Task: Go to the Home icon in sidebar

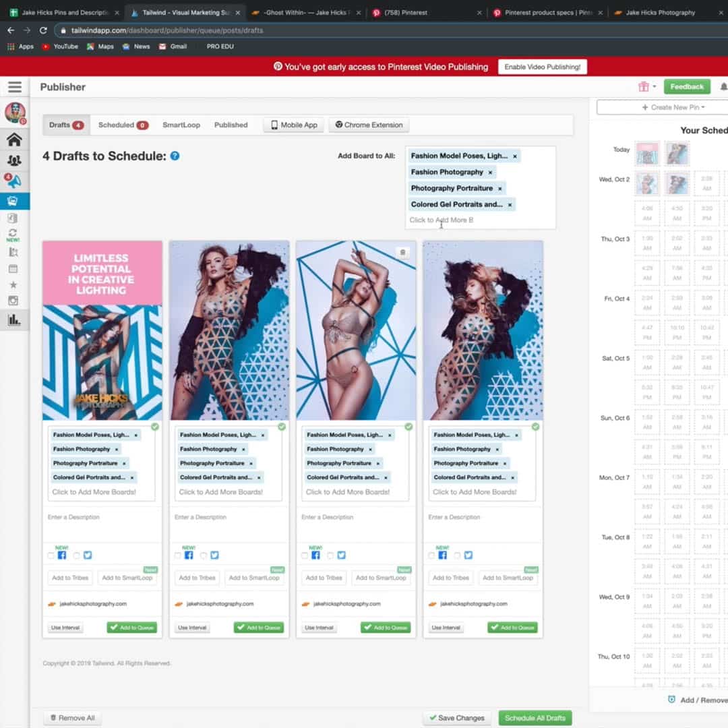Action: [14, 140]
